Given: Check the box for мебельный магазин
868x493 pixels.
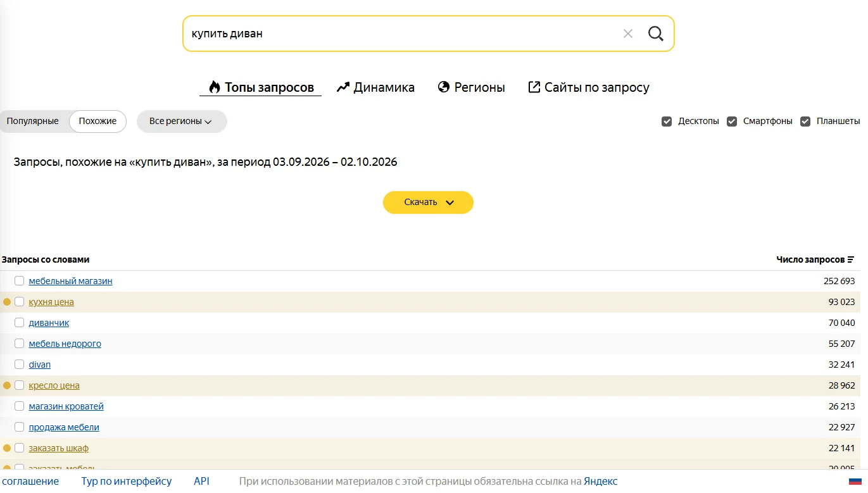Looking at the screenshot, I should click(x=19, y=280).
